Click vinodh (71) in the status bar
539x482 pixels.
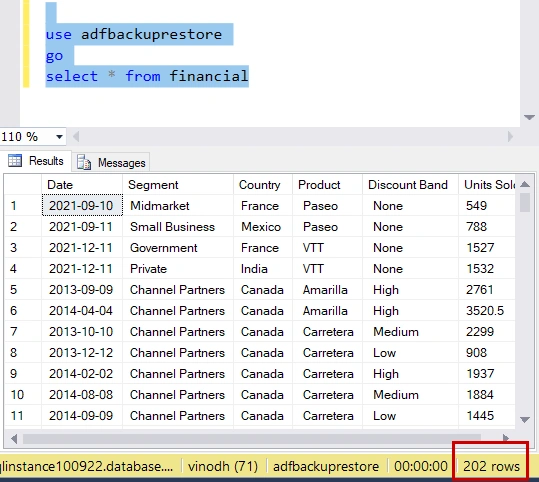[223, 466]
